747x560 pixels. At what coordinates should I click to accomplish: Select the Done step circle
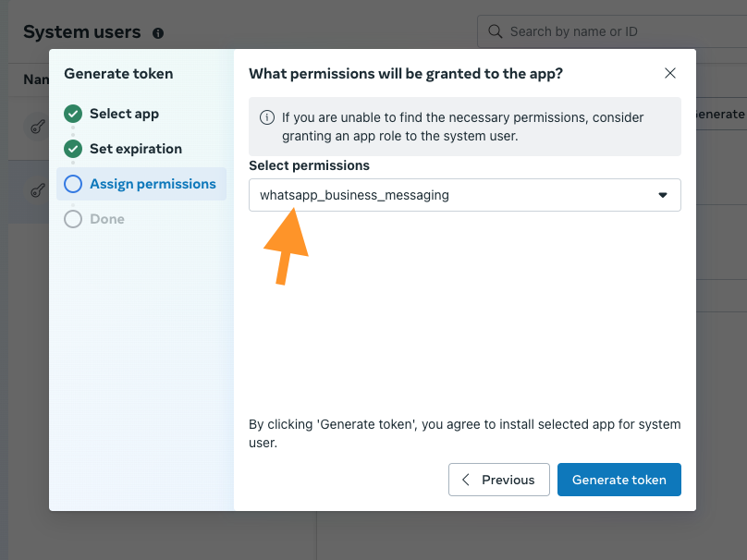[73, 219]
